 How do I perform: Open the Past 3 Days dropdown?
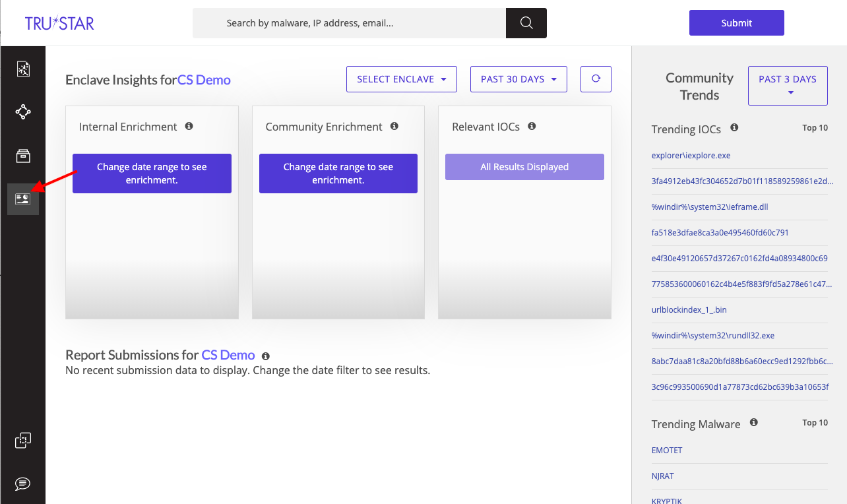pos(788,86)
